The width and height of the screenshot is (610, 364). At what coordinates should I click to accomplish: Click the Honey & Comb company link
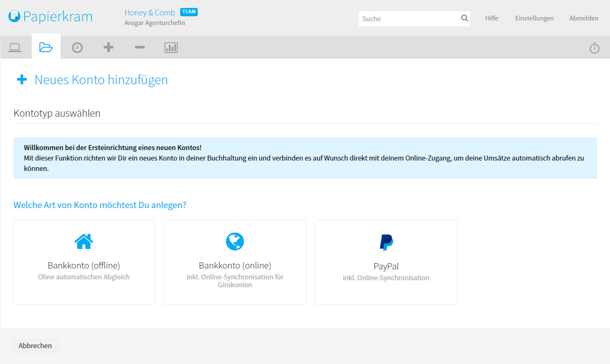[x=150, y=13]
